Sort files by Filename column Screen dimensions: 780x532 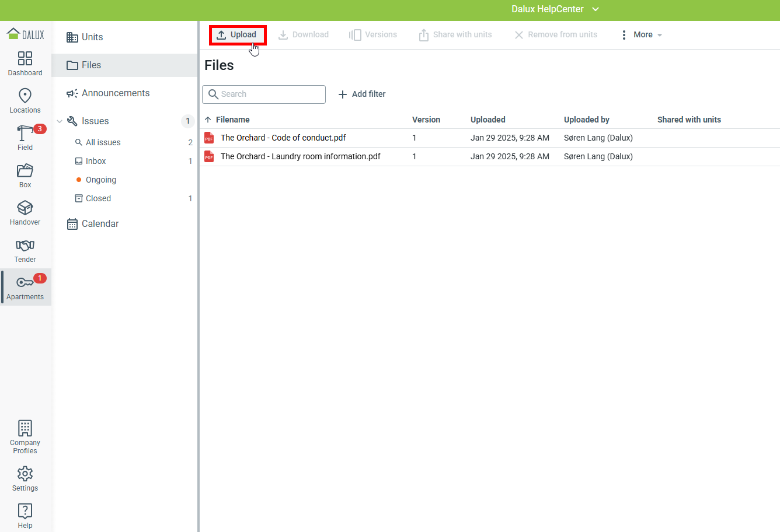[x=232, y=120]
